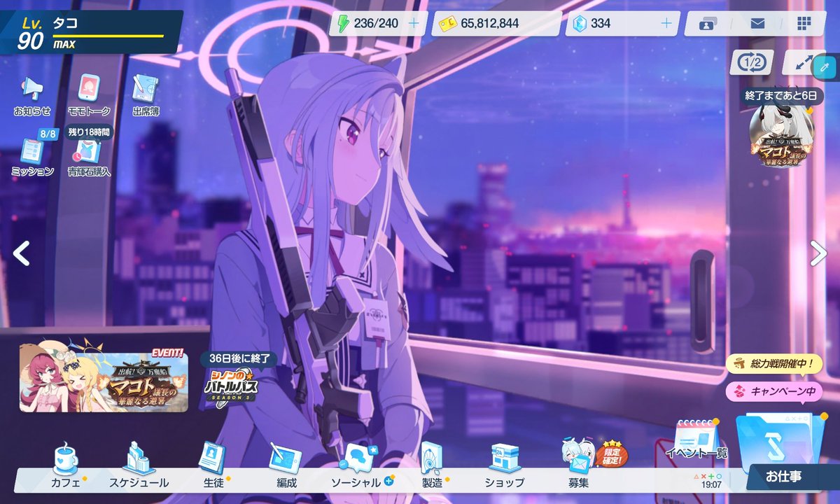This screenshot has width=840, height=504.
Task: Click the 限定確定 recruitment badge
Action: [612, 454]
